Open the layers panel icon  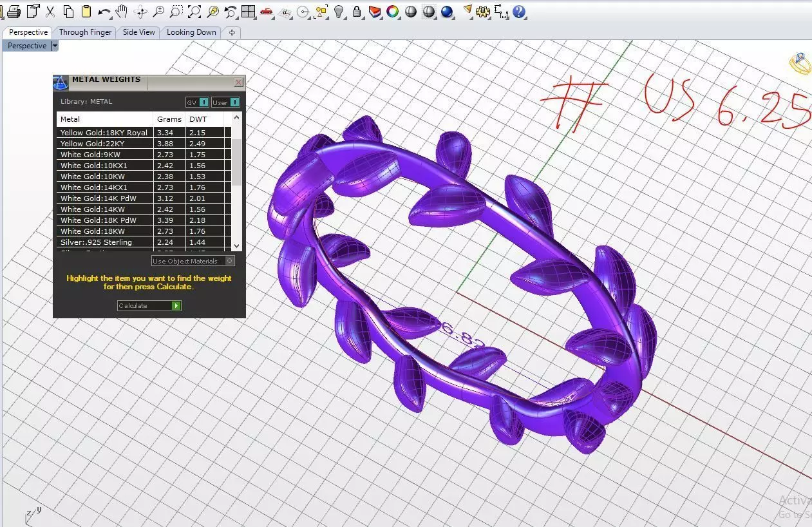(x=375, y=12)
